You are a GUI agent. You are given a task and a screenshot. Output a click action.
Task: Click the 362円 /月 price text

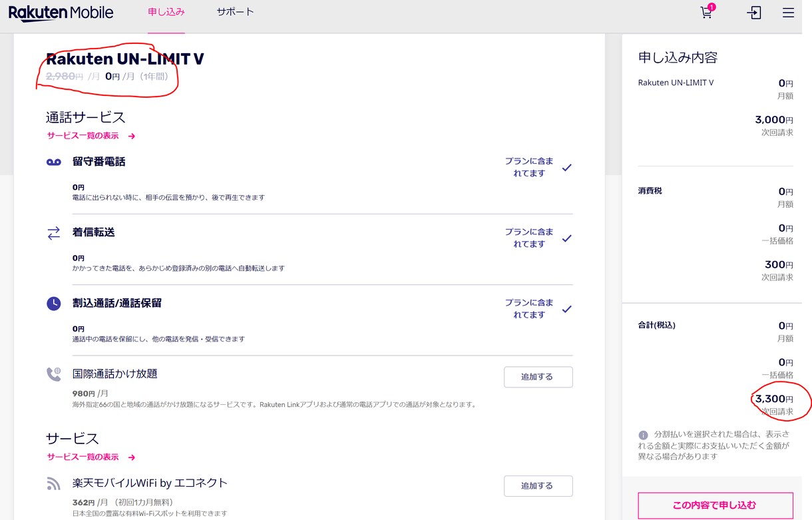click(x=91, y=503)
